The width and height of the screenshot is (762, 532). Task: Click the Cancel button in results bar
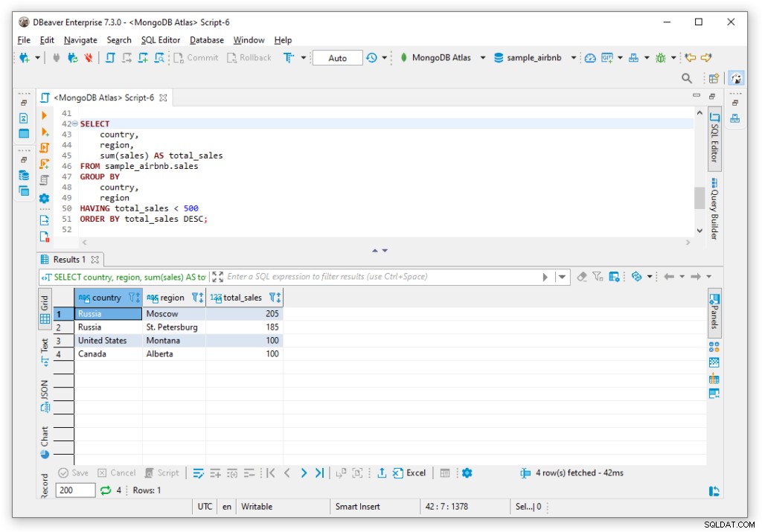[117, 472]
